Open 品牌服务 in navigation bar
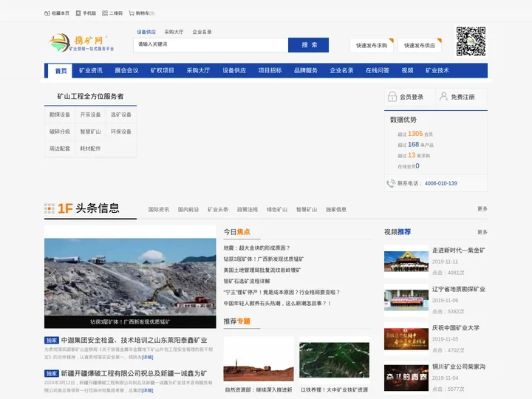This screenshot has height=399, width=532. [x=306, y=71]
